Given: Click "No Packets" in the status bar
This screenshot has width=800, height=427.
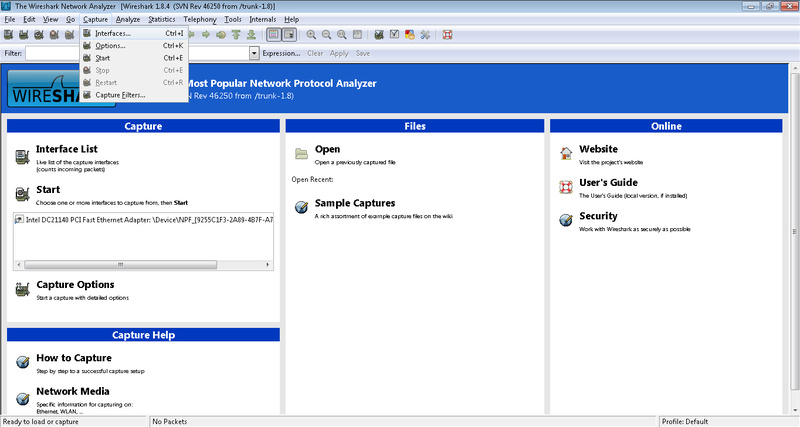Looking at the screenshot, I should pyautogui.click(x=169, y=422).
